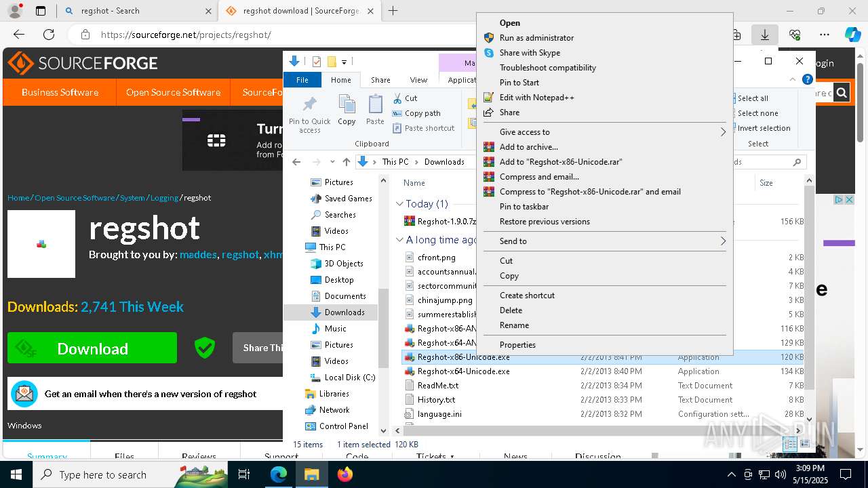Open File Explorer from taskbar

click(312, 474)
